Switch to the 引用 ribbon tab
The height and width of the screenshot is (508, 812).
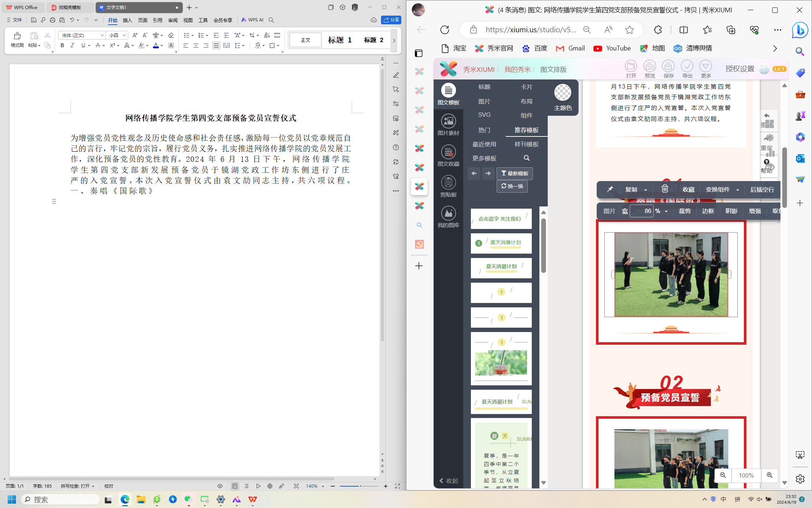pos(157,20)
